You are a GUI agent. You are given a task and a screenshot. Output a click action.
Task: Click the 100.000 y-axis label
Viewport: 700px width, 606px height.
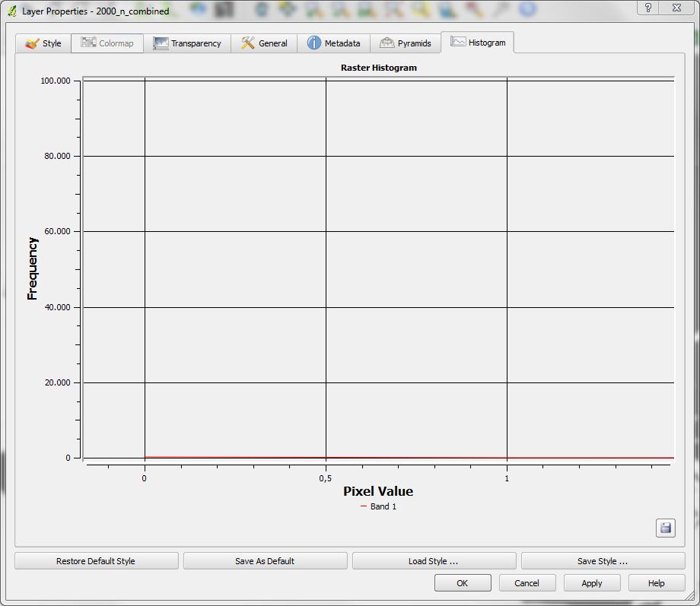(56, 81)
